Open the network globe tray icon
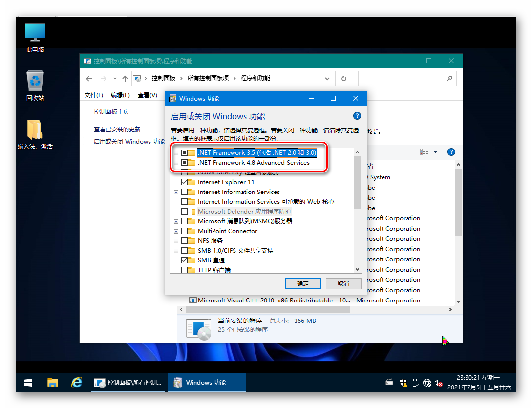This screenshot has width=532, height=408. tap(427, 383)
